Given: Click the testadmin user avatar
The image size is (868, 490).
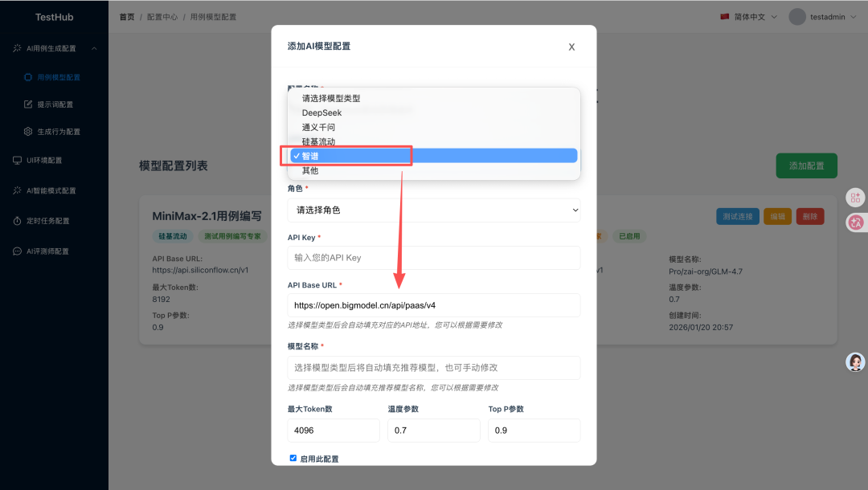Looking at the screenshot, I should (797, 17).
